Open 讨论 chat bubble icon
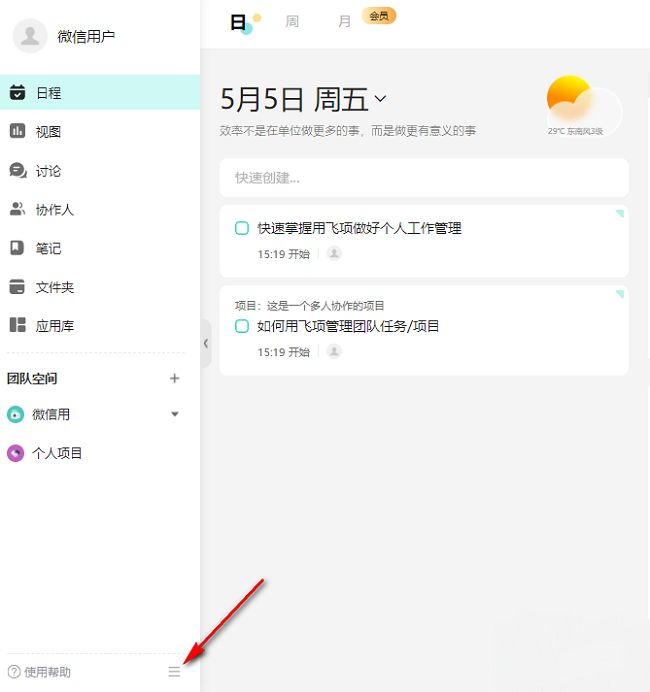650x692 pixels. tap(17, 170)
